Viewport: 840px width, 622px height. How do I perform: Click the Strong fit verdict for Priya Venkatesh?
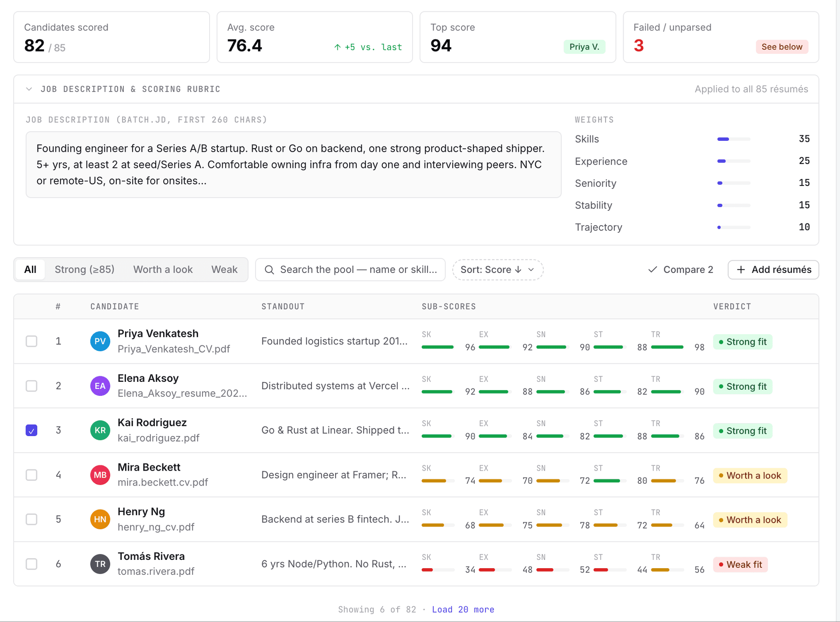742,342
